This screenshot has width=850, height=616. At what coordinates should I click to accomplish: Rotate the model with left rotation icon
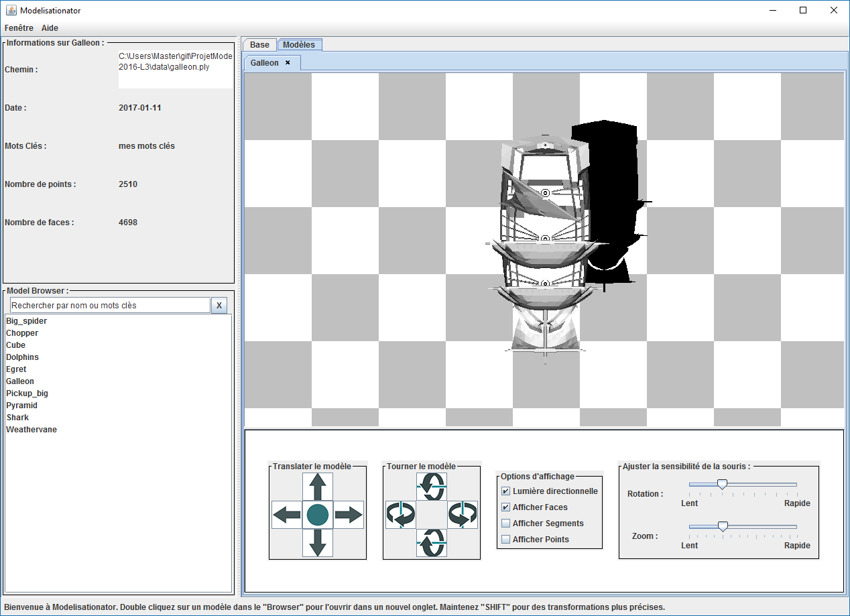[401, 515]
